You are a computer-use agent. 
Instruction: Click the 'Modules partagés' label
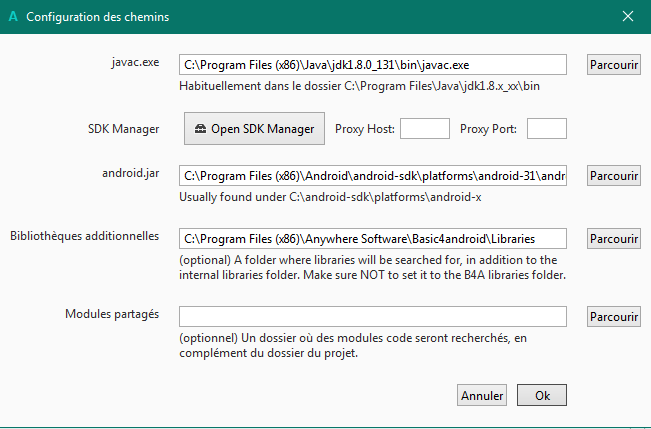click(x=112, y=314)
